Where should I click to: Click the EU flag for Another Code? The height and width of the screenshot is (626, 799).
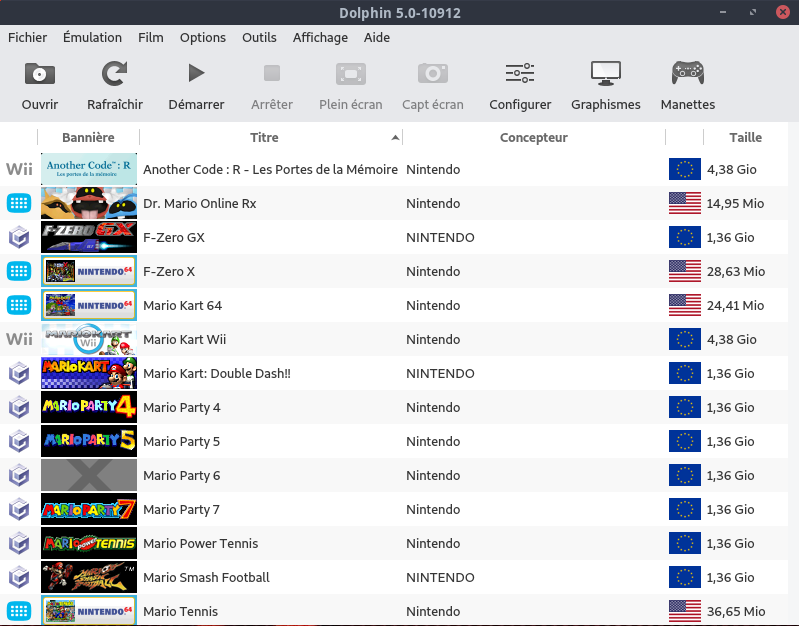(x=685, y=169)
